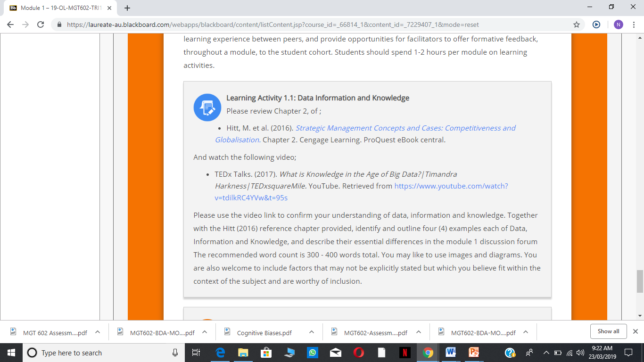Open the media control icon beside the profile

(596, 25)
